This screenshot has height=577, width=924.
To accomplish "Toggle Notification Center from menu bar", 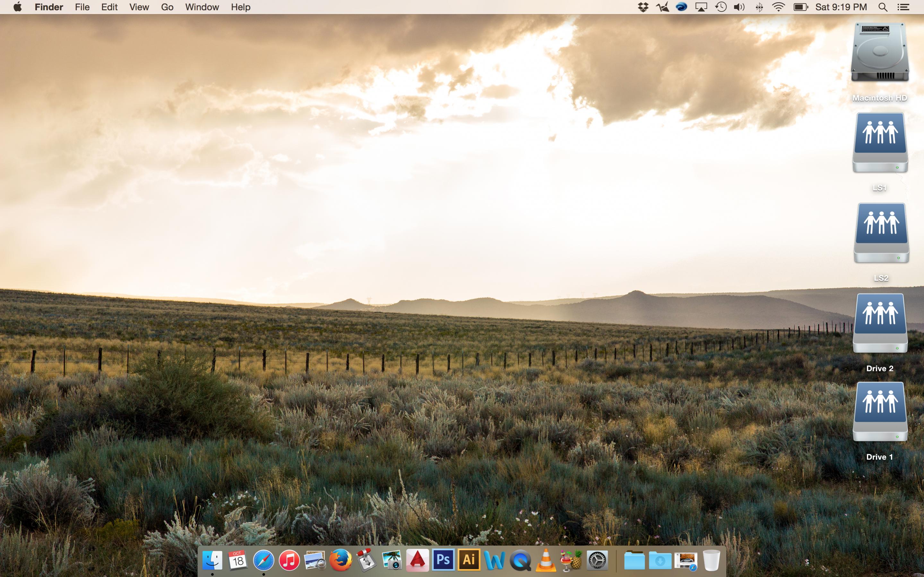I will (x=903, y=7).
